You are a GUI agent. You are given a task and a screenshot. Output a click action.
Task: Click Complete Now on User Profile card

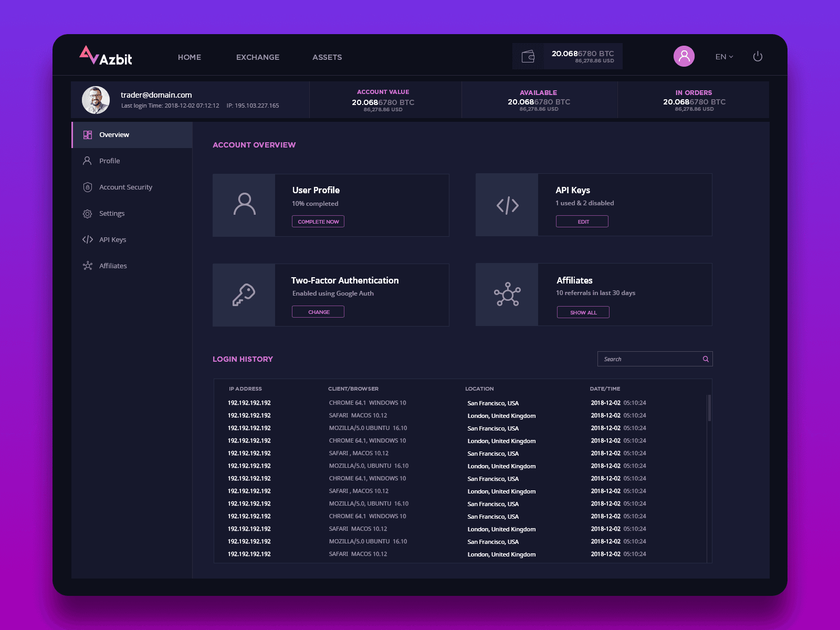(x=318, y=221)
